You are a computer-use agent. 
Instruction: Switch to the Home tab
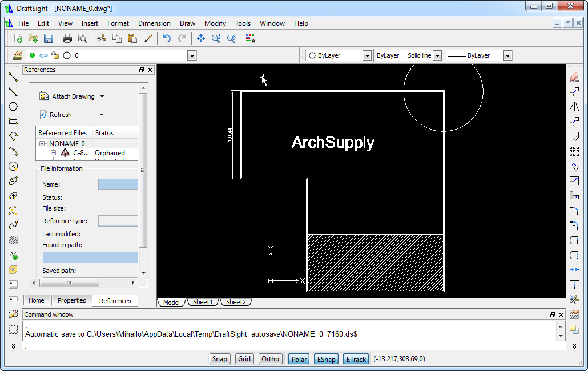click(36, 300)
